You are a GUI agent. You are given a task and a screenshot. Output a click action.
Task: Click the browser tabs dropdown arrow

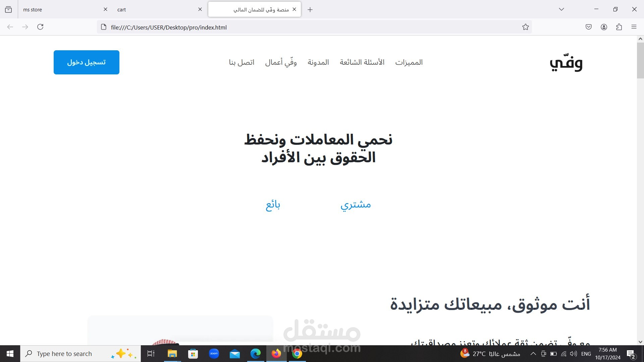click(561, 9)
